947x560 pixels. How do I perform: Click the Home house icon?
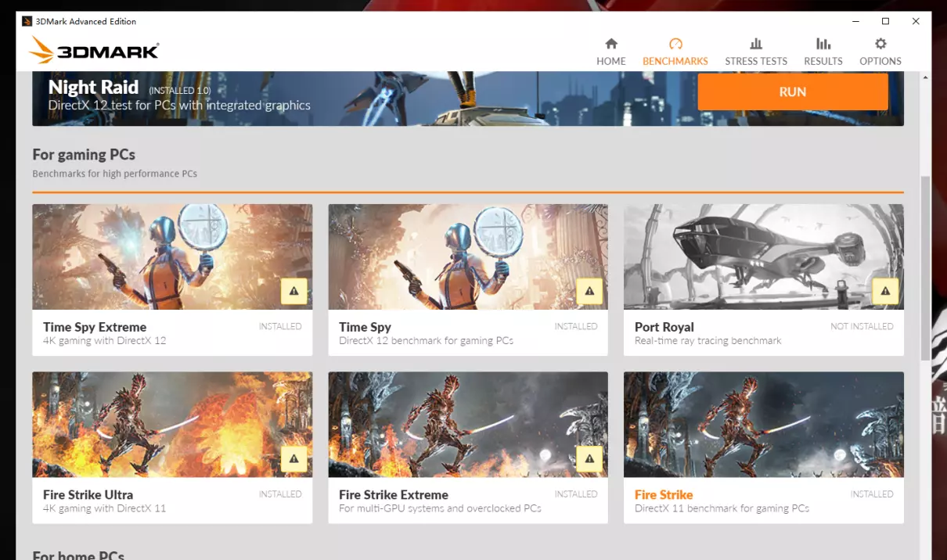611,44
